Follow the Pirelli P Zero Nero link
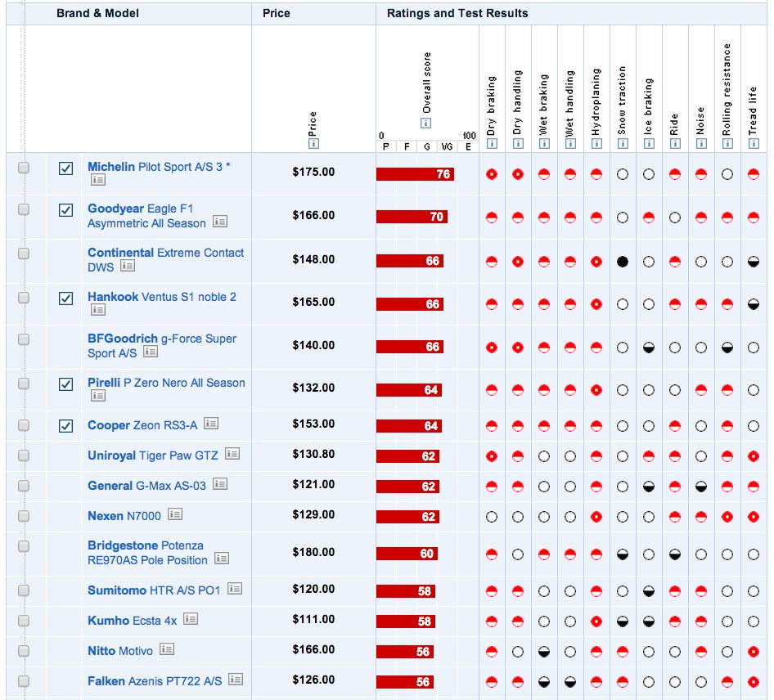774x700 pixels. (x=166, y=383)
